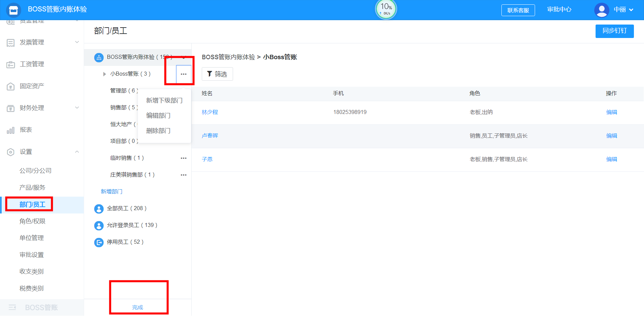Open the 发票管理 invoice icon
The width and height of the screenshot is (644, 316).
tap(11, 43)
